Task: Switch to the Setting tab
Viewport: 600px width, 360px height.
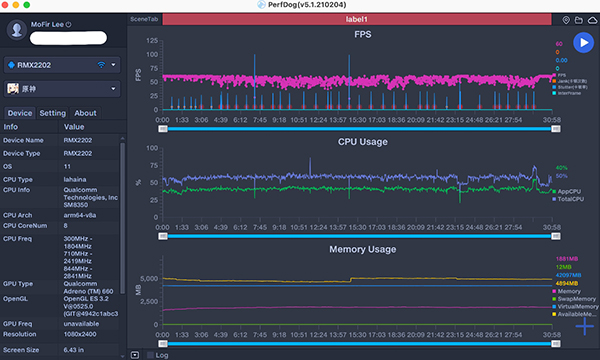Action: [x=53, y=113]
